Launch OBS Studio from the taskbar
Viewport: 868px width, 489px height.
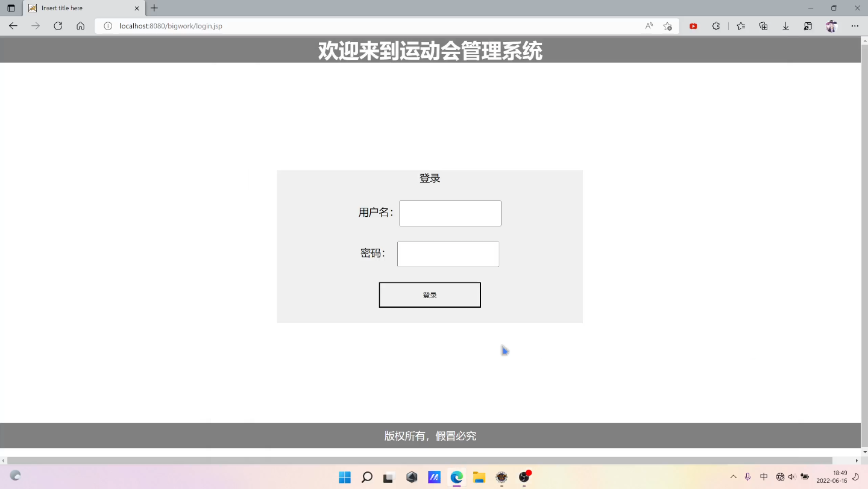point(524,477)
